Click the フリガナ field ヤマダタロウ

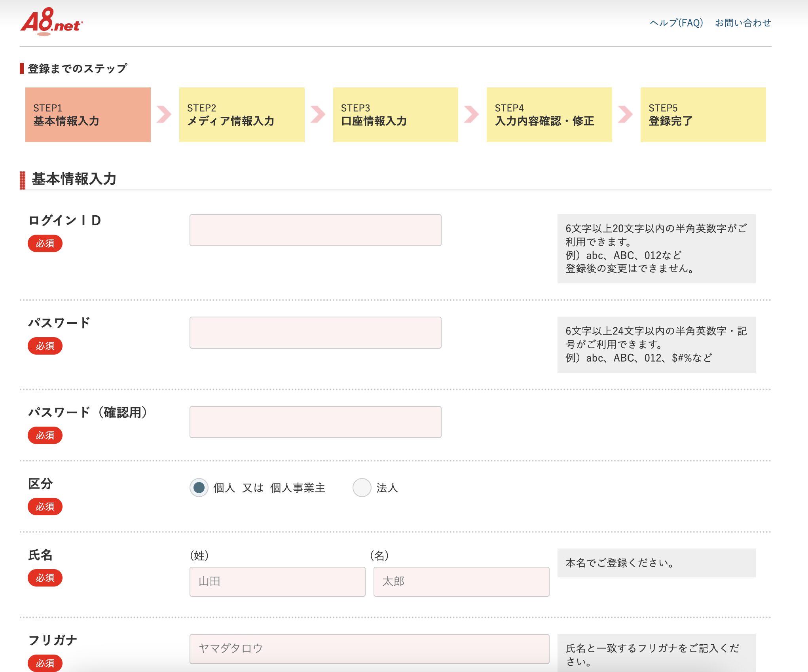[370, 649]
